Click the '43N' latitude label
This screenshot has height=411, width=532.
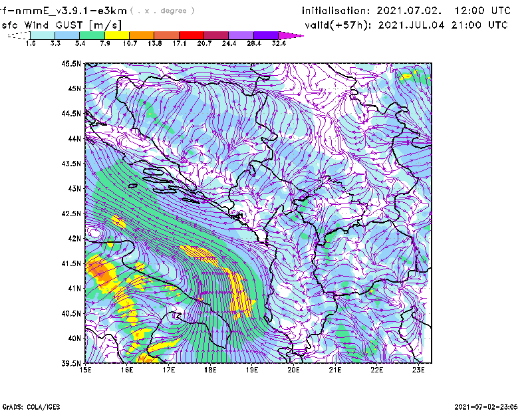pyautogui.click(x=74, y=188)
